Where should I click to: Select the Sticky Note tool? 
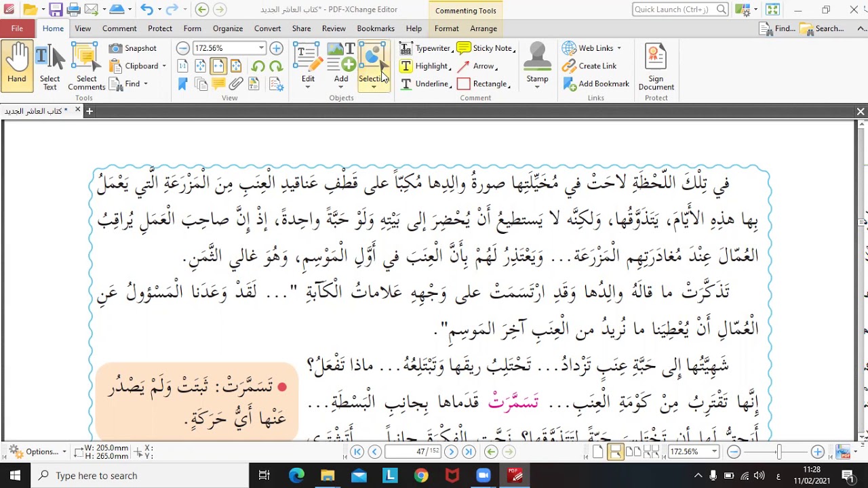486,48
